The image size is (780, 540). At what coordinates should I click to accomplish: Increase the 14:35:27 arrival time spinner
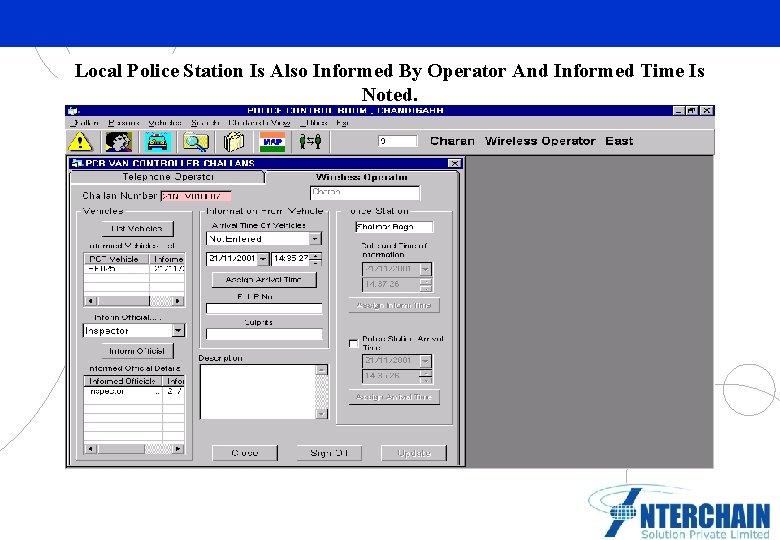pyautogui.click(x=316, y=256)
